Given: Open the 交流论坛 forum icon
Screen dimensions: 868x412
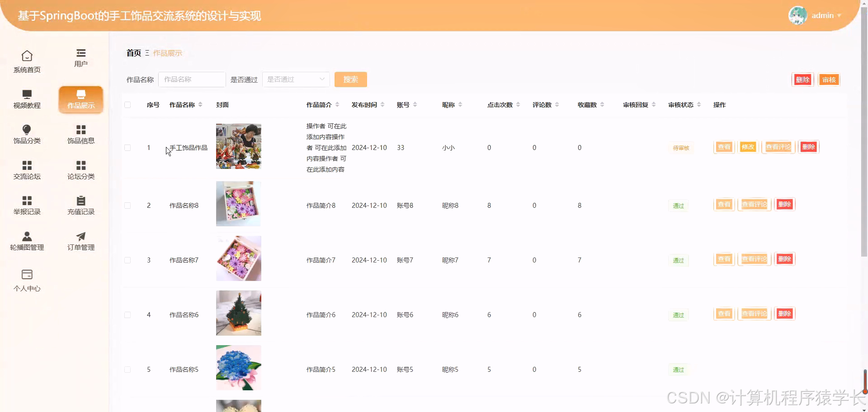Looking at the screenshot, I should pyautogui.click(x=27, y=170).
